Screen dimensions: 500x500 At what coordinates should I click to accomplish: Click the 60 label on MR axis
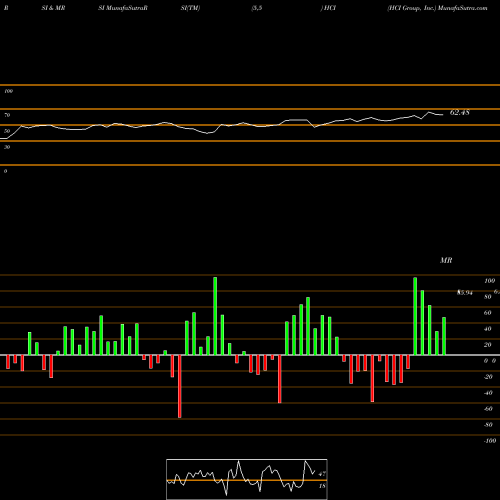(x=488, y=313)
